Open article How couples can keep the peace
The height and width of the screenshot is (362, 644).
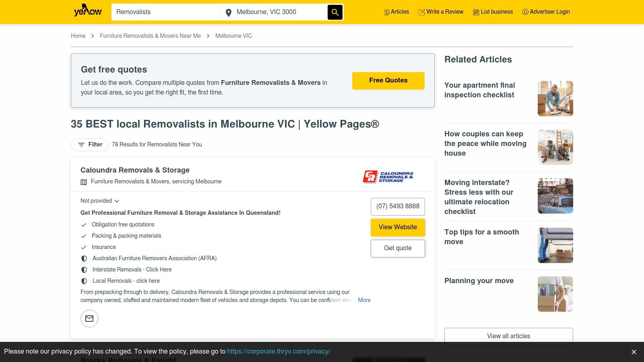click(x=485, y=144)
